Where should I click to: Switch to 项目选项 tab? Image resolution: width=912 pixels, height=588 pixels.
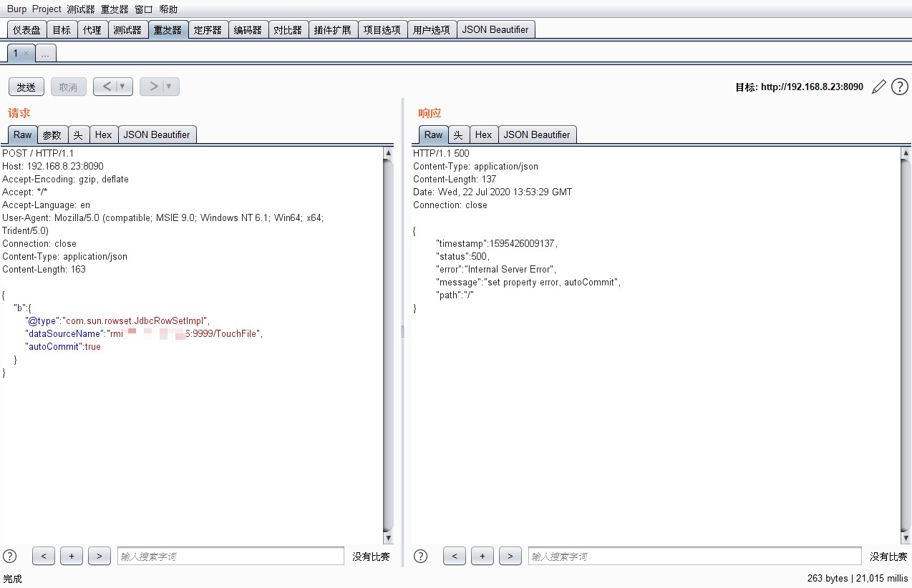382,29
